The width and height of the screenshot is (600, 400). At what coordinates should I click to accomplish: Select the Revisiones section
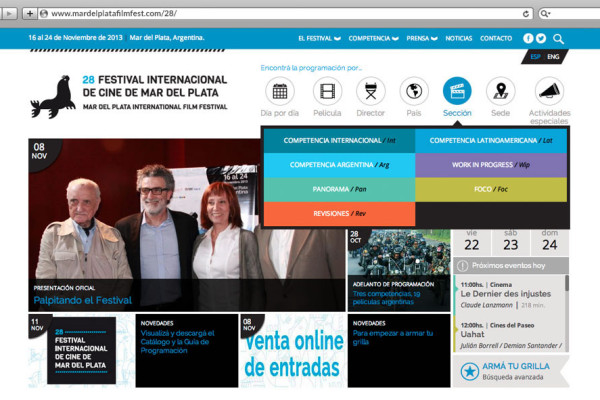(339, 214)
